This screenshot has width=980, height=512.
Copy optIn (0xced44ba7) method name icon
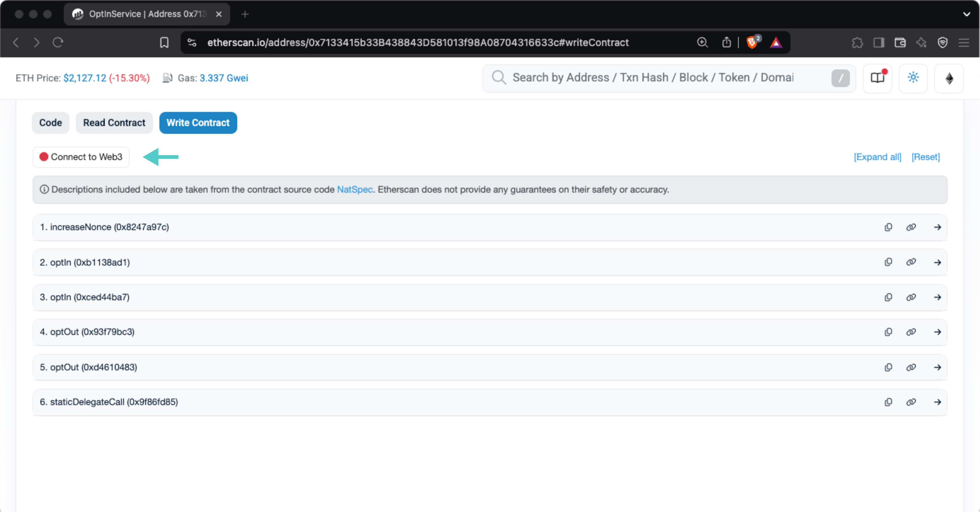click(888, 297)
